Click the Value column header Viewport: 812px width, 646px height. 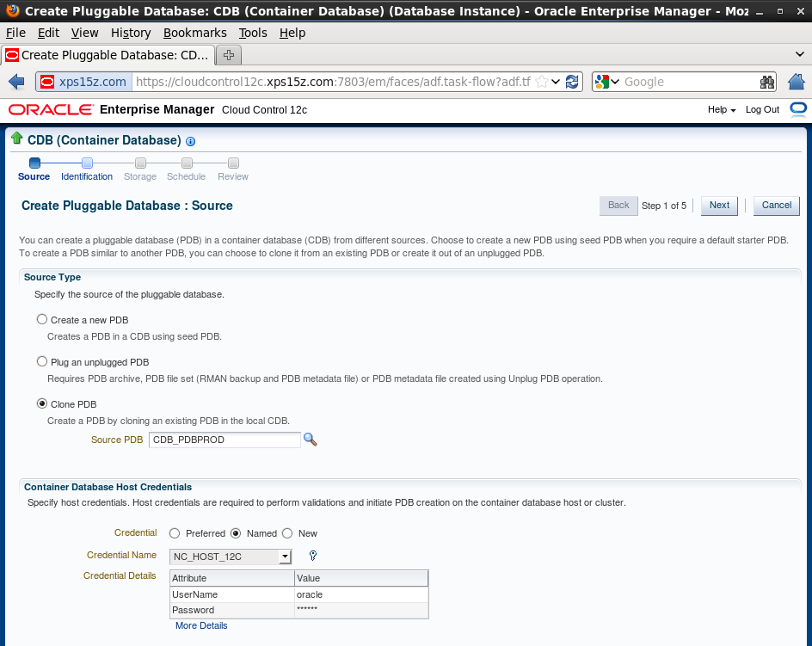tap(361, 578)
